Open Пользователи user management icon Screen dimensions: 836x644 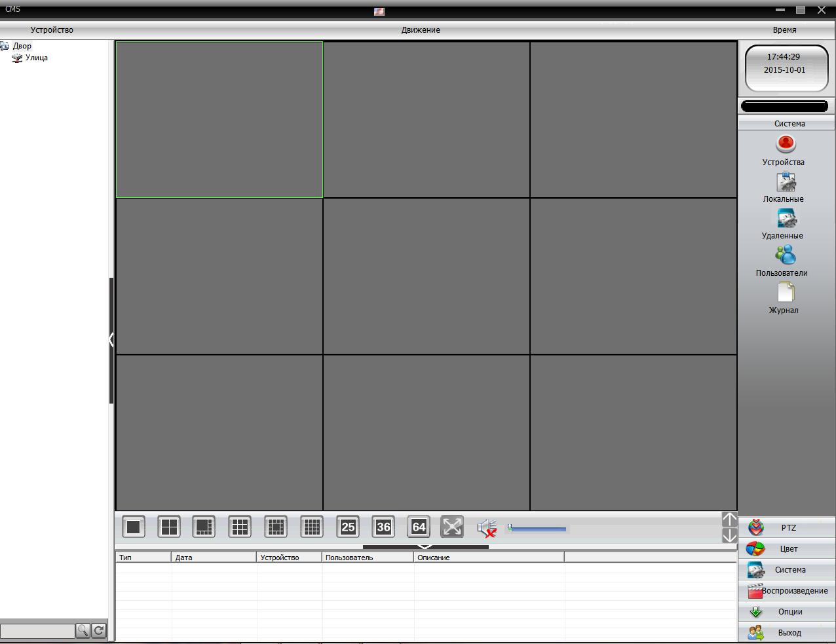point(785,255)
